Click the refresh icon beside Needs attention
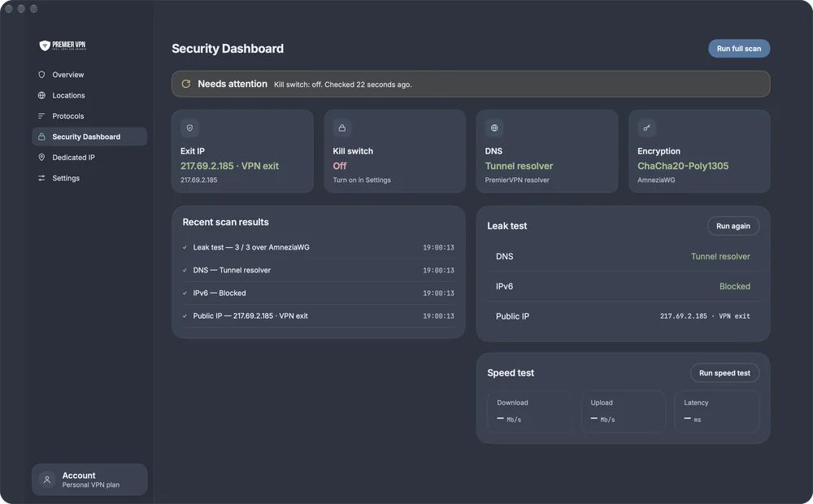 [x=185, y=84]
